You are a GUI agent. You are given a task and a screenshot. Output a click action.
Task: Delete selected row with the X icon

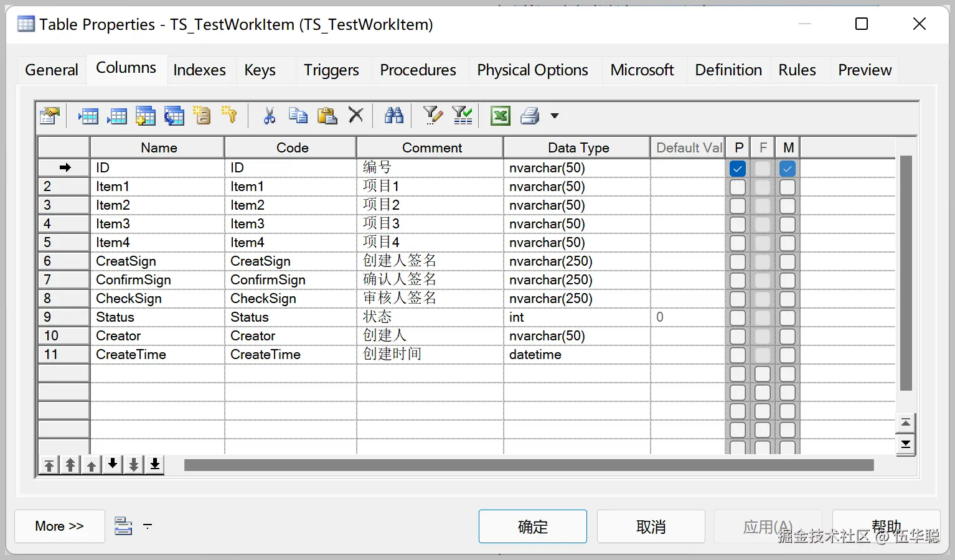(355, 115)
